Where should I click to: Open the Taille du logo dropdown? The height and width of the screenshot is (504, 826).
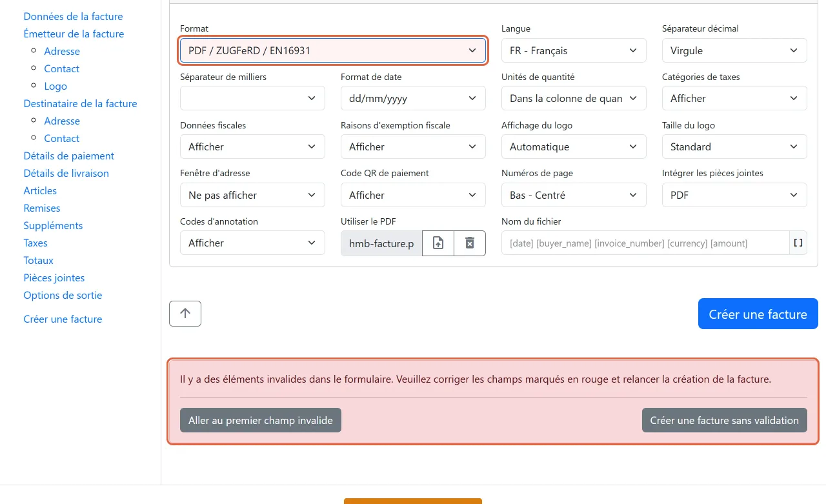(734, 146)
